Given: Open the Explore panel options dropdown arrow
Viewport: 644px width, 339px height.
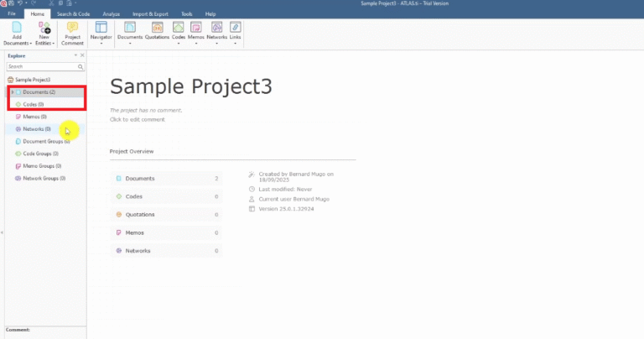Looking at the screenshot, I should [75, 55].
